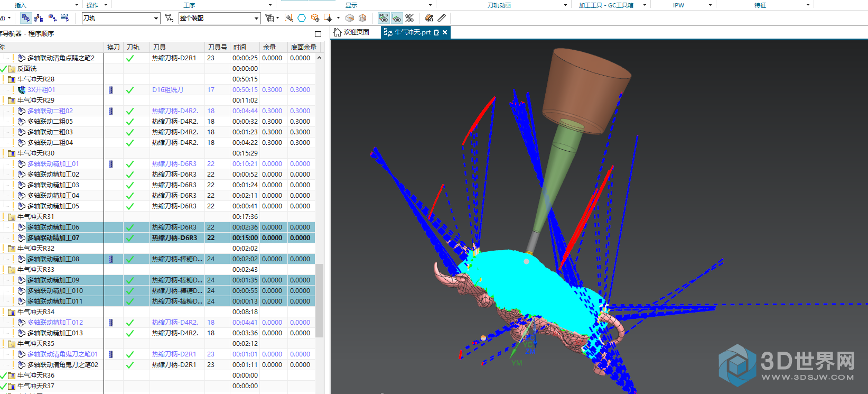868x394 pixels.
Task: Select operation 多轴联动精加工010
Action: pos(55,291)
